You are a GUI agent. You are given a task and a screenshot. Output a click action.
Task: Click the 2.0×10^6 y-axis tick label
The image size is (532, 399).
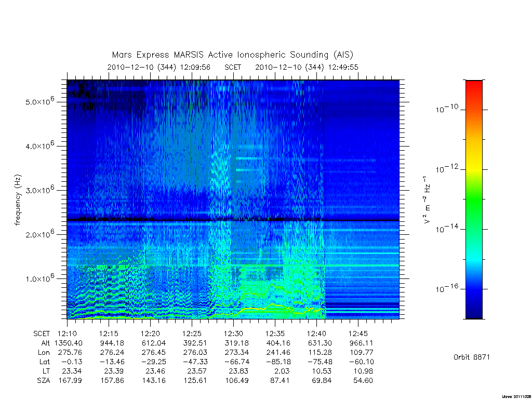39,234
